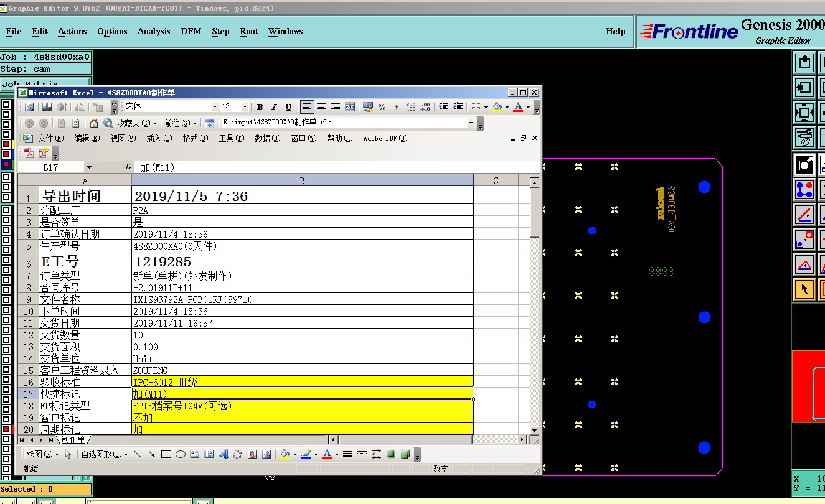This screenshot has height=504, width=825.
Task: Open the Genesis Rout menu
Action: coord(249,31)
